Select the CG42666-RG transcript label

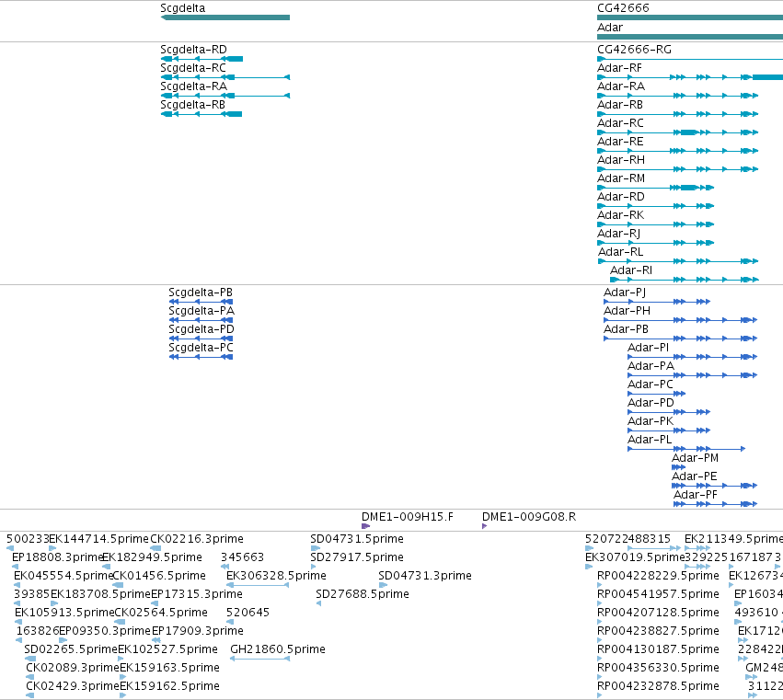(634, 50)
